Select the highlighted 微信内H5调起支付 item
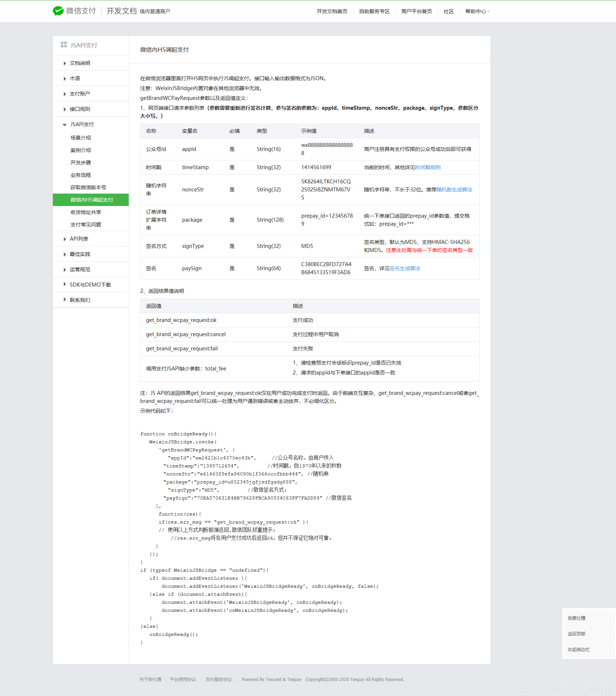 (91, 200)
